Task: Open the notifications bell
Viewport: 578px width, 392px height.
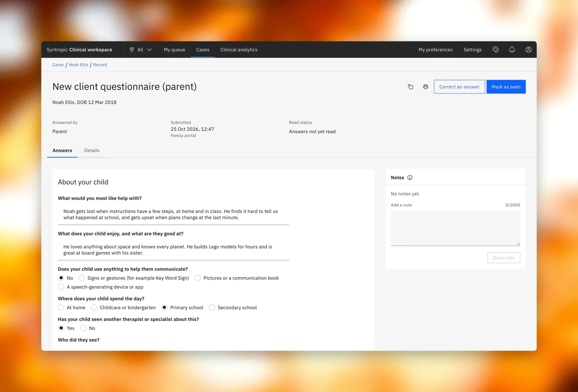Action: [x=512, y=50]
